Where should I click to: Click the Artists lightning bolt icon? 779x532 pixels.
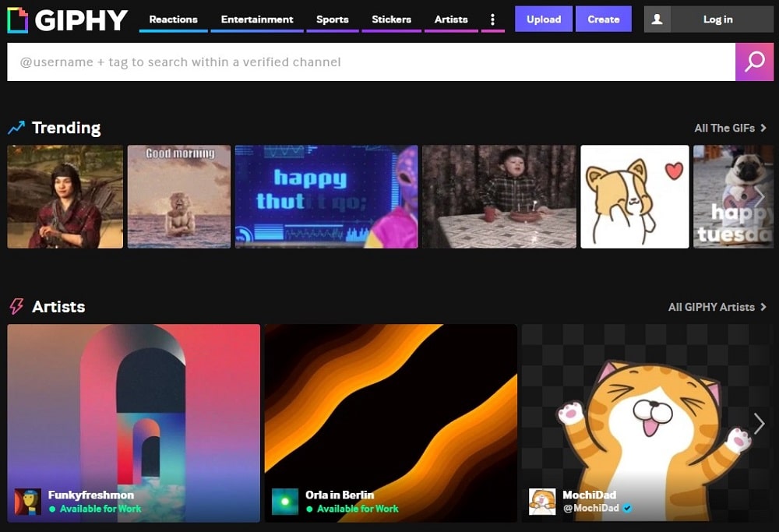coord(16,306)
